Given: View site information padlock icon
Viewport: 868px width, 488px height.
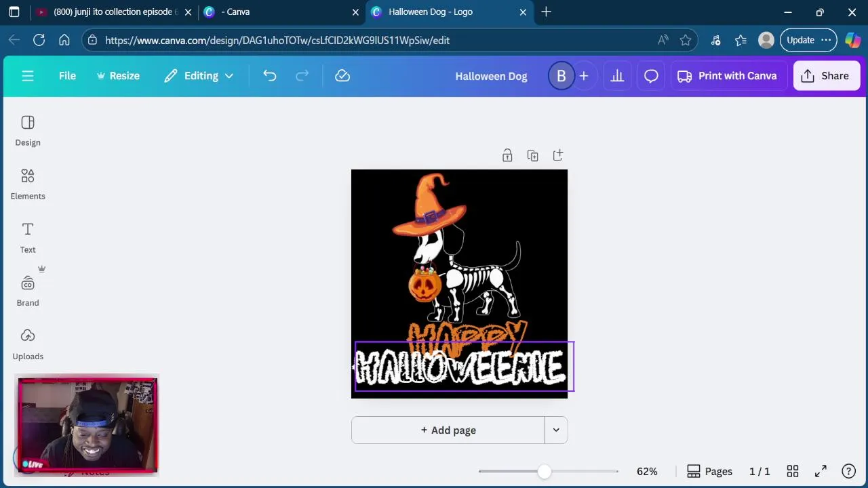Looking at the screenshot, I should tap(93, 41).
